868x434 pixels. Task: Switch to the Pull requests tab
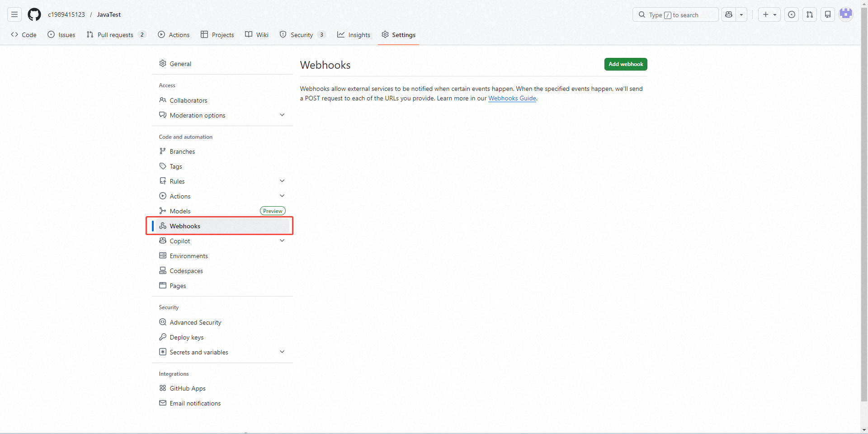115,35
